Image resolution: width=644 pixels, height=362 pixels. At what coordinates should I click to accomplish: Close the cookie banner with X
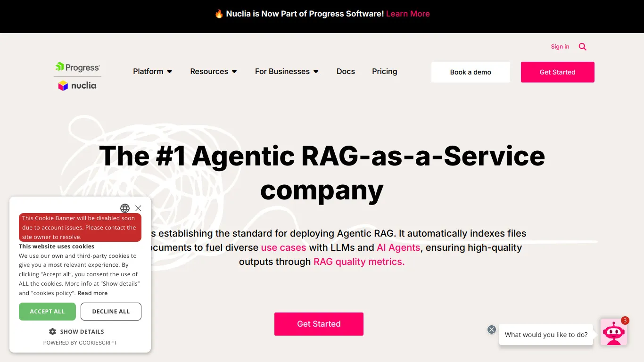pos(138,208)
